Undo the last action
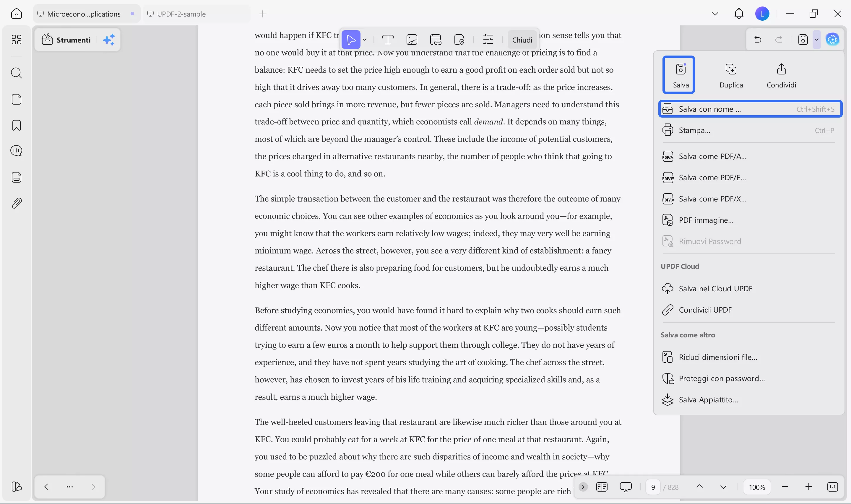This screenshot has height=504, width=851. point(757,39)
